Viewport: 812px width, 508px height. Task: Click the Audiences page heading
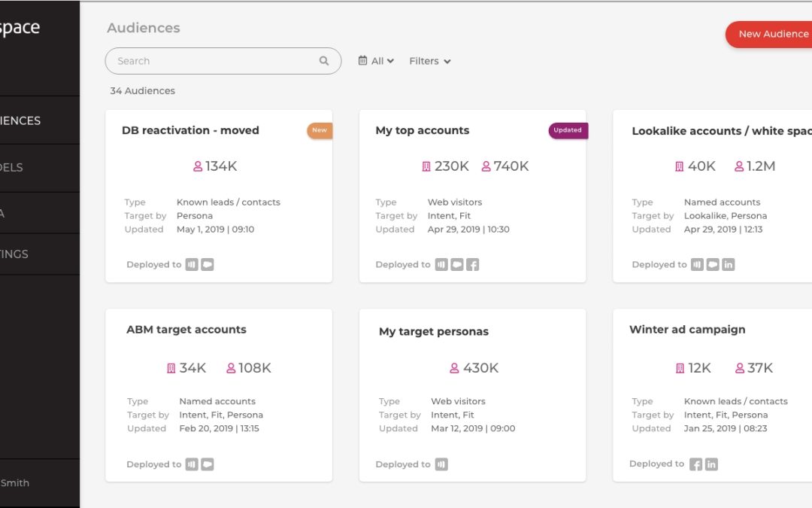point(144,28)
